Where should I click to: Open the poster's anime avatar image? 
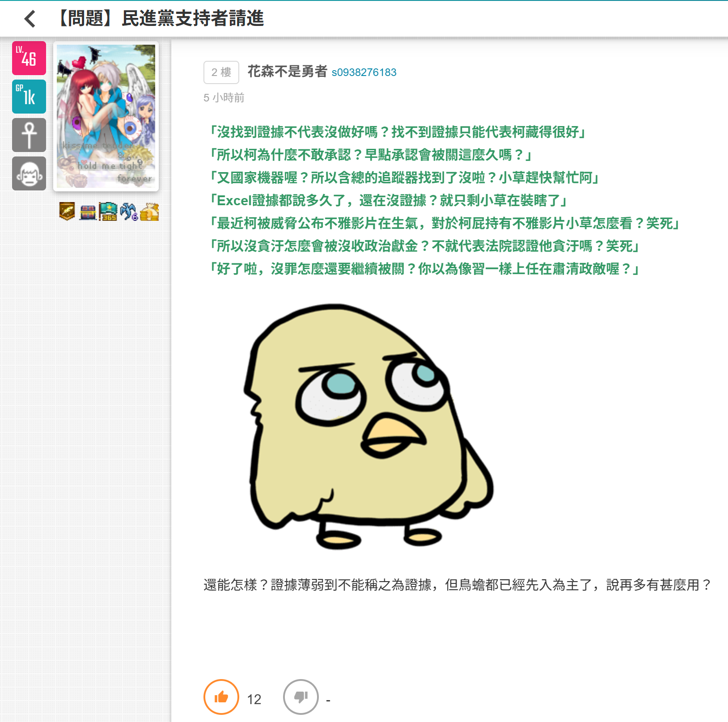pos(106,116)
